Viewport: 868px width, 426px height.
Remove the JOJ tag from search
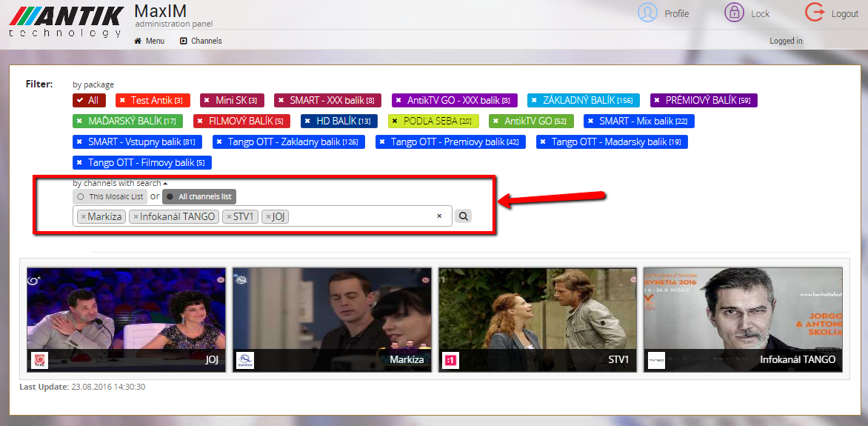pyautogui.click(x=268, y=216)
